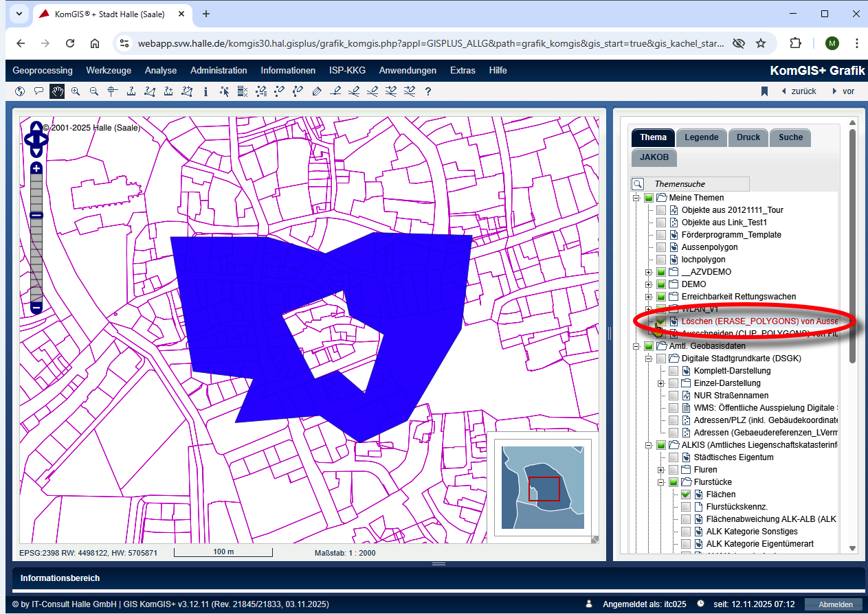
Task: Collapse the Meine Themen tree
Action: 636,198
